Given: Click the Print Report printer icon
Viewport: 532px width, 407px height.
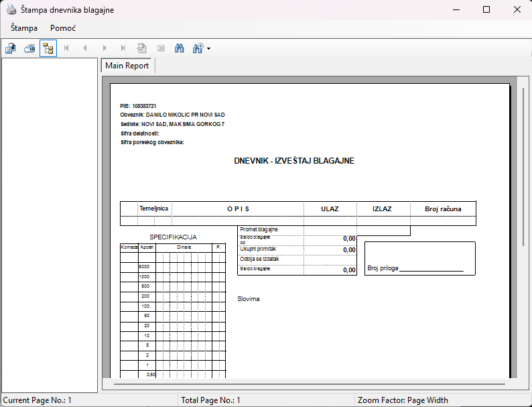Looking at the screenshot, I should coord(29,48).
